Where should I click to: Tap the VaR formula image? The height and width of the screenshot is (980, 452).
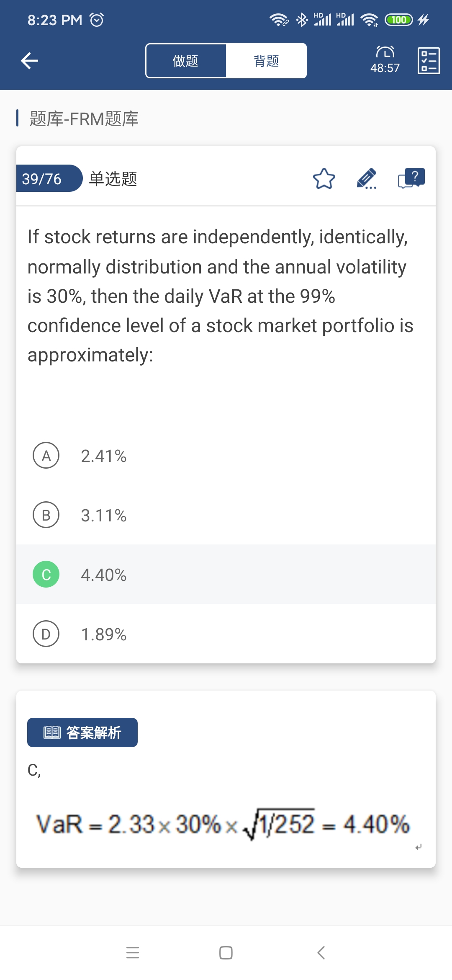point(223,824)
